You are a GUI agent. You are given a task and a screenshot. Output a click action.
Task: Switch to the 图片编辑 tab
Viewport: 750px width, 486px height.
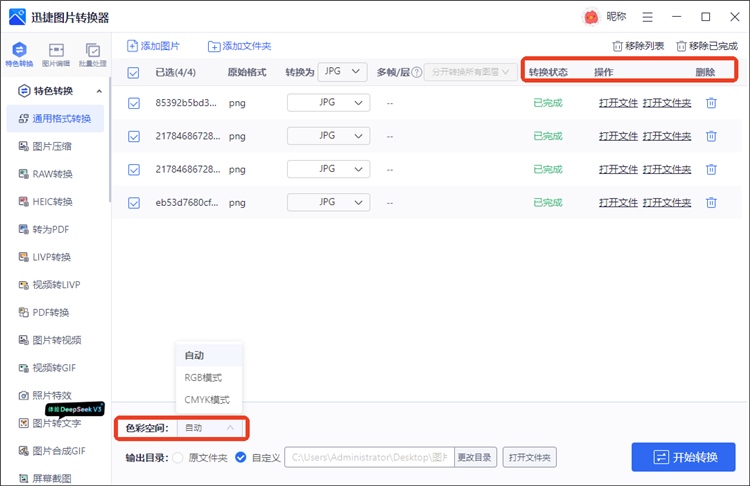(x=56, y=54)
